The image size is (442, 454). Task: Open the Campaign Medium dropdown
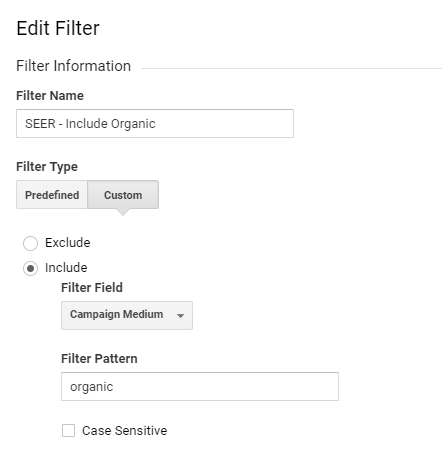[x=127, y=315]
